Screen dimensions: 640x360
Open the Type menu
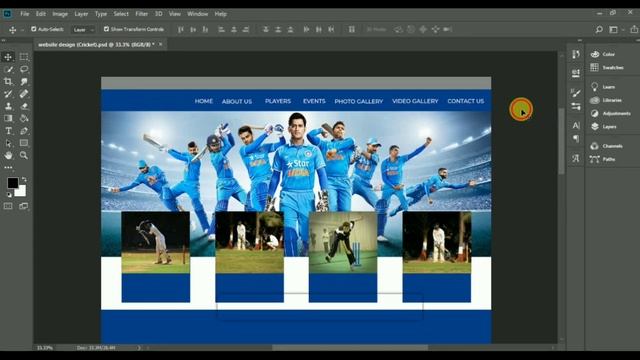click(100, 14)
